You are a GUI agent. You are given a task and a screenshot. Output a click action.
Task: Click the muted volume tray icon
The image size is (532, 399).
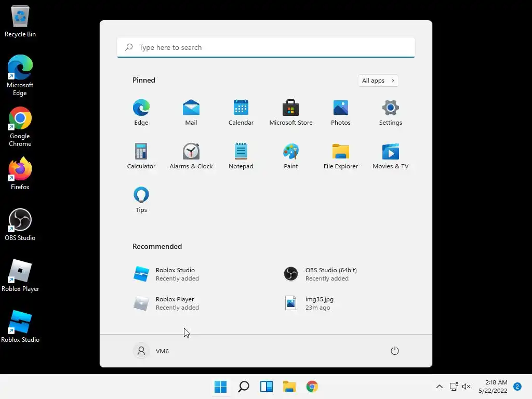click(x=467, y=387)
